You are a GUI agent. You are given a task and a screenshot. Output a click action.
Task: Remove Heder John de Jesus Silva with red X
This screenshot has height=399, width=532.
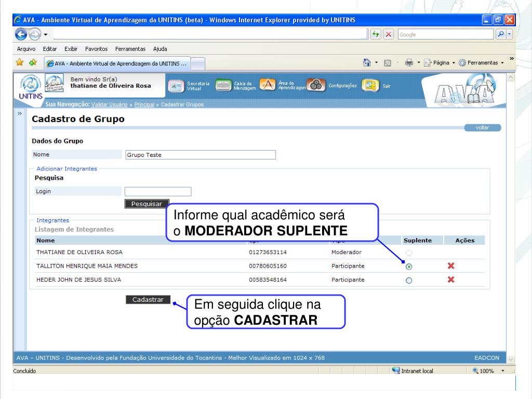pyautogui.click(x=451, y=280)
